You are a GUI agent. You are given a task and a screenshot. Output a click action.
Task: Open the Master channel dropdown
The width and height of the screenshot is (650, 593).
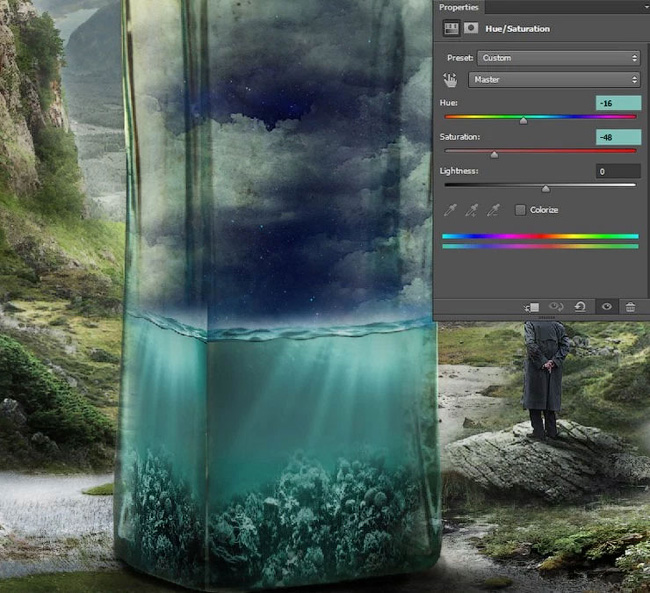coord(554,80)
